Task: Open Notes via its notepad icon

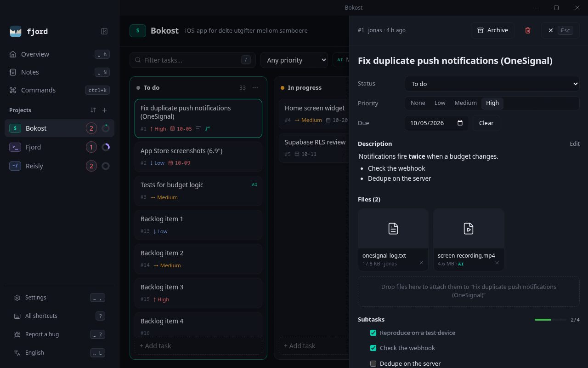Action: 13,72
